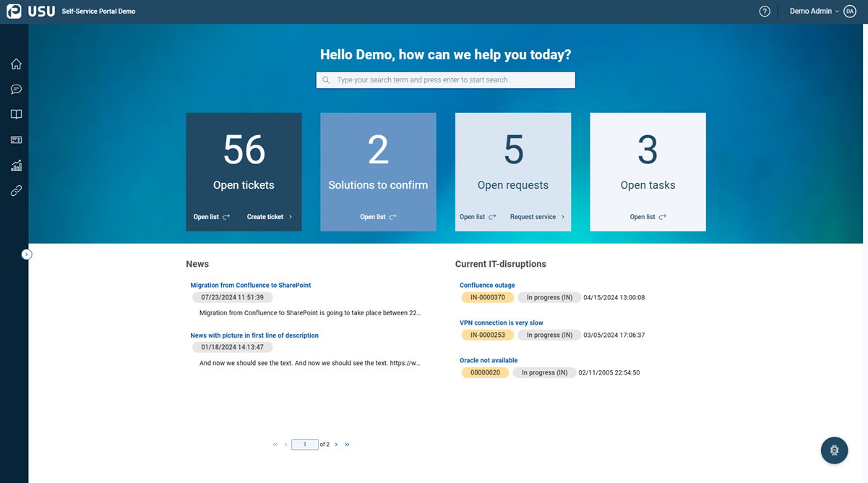Screen dimensions: 868x483
Task: Focus the search term input field
Action: click(x=446, y=80)
